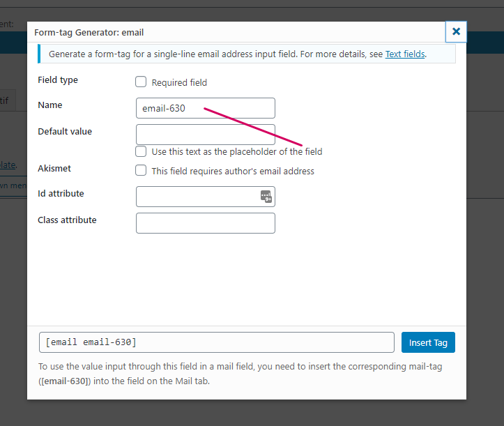
Task: Tick the placeholder text checkbox
Action: pyautogui.click(x=141, y=151)
